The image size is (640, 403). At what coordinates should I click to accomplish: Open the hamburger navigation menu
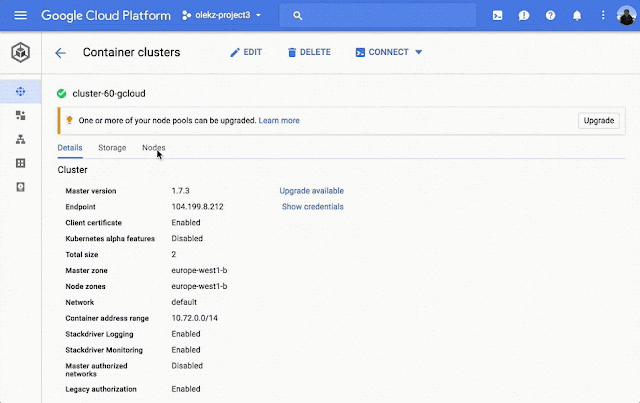pyautogui.click(x=20, y=16)
